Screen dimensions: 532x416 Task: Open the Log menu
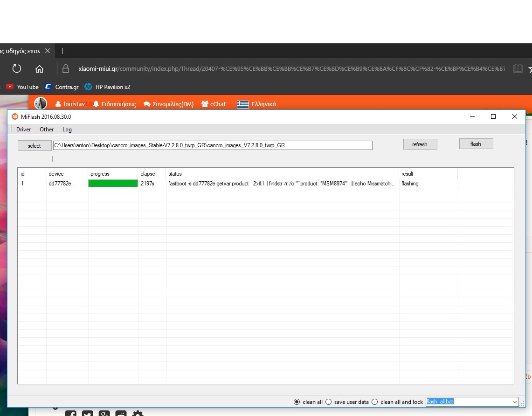point(67,130)
